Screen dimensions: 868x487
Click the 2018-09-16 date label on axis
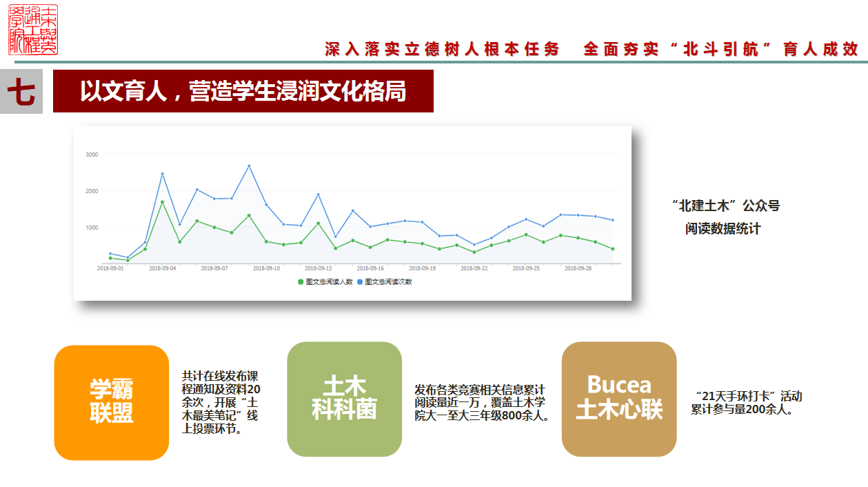point(370,268)
